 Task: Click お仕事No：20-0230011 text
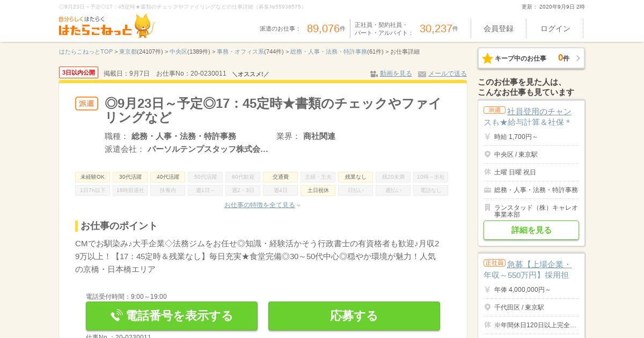pyautogui.click(x=191, y=74)
